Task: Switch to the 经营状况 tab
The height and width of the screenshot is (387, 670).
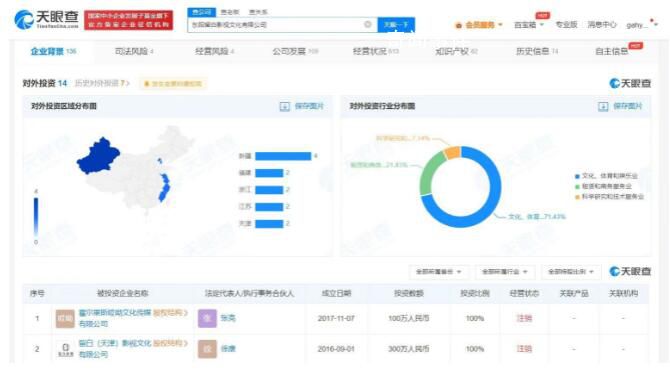Action: tap(376, 51)
